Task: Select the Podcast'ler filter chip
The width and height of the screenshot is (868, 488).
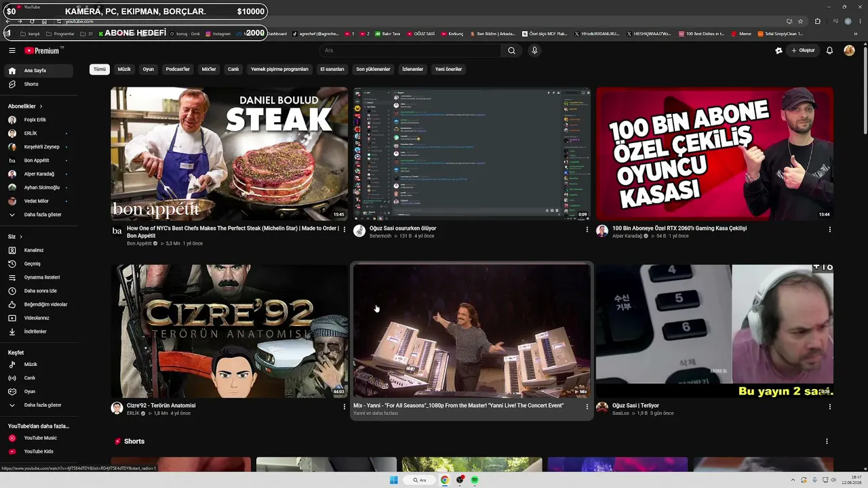Action: click(x=178, y=69)
